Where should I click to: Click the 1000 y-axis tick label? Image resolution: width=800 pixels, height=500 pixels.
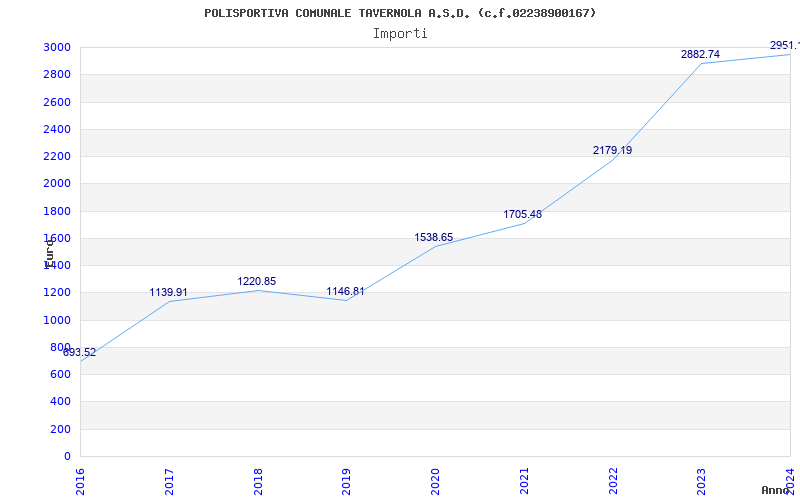click(57, 320)
